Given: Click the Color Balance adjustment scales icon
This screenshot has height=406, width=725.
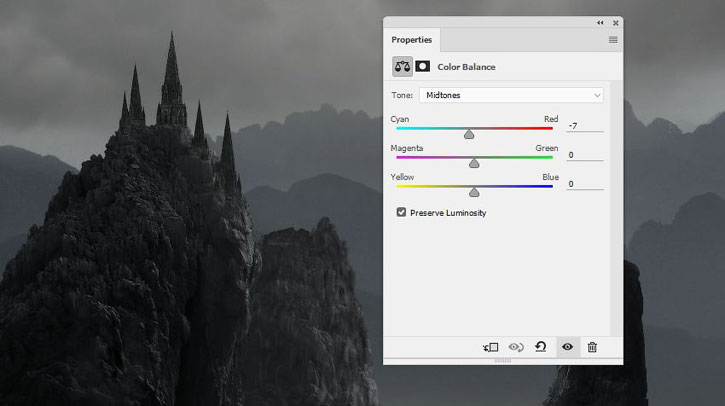Looking at the screenshot, I should tap(402, 67).
